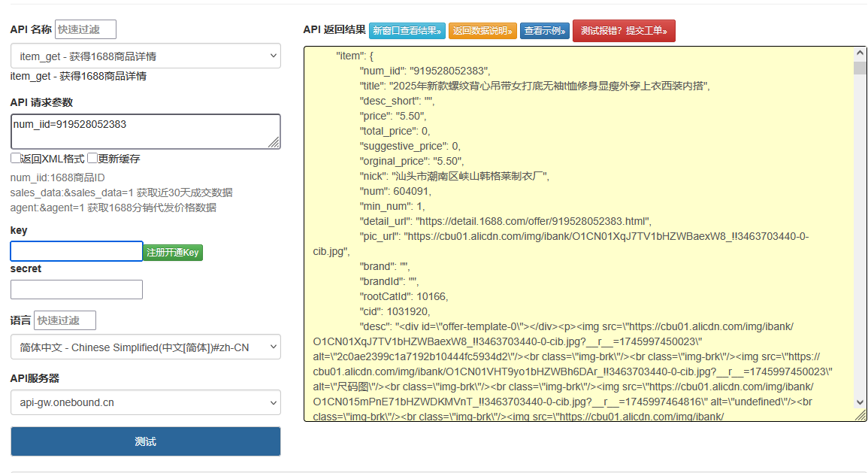Click the results panel scrollbar thumb
This screenshot has width=868, height=473.
[860, 68]
